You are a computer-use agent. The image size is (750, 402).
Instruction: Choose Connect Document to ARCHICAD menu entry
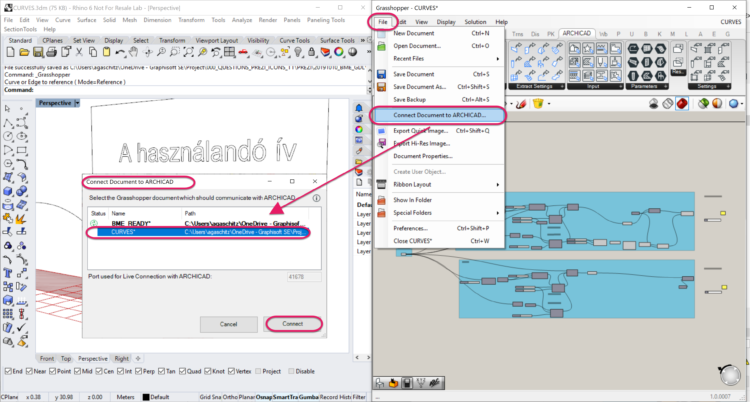439,115
